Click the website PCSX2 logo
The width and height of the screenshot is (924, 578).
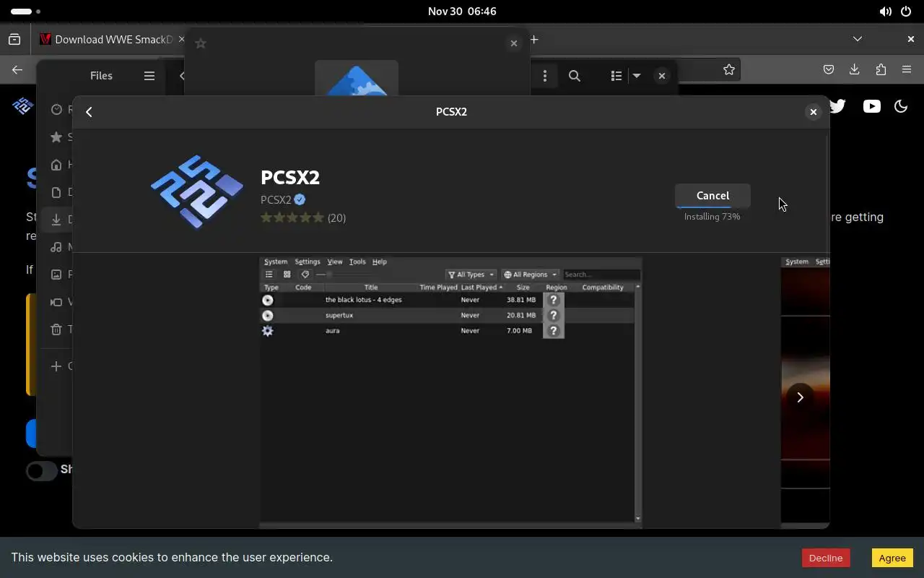point(22,106)
